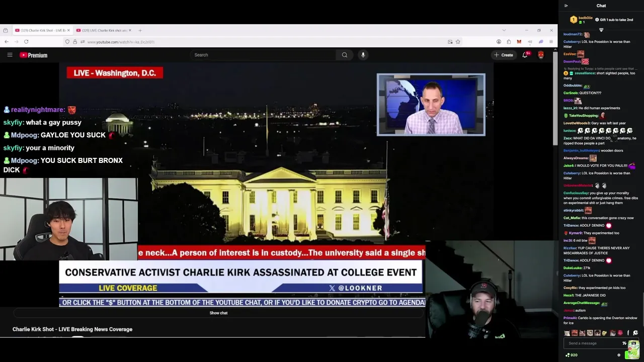Click username 'Jake4' in chat

569,165
